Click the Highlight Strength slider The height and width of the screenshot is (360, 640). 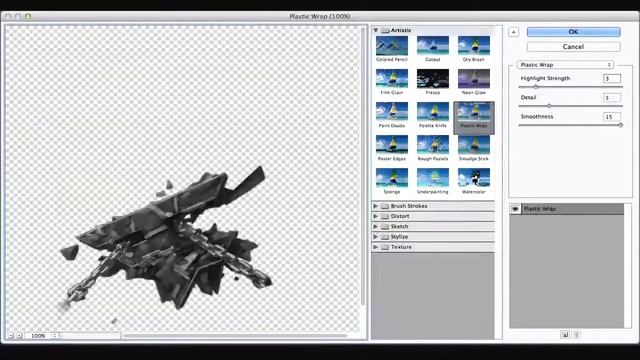pyautogui.click(x=571, y=87)
